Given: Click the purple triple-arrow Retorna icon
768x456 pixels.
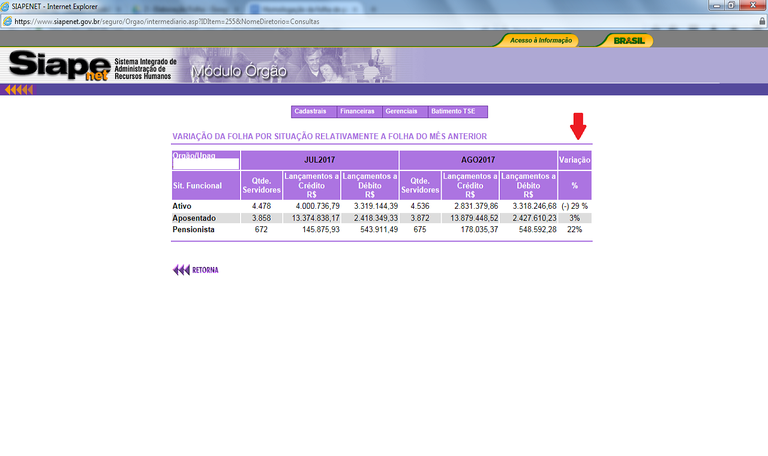Looking at the screenshot, I should coord(181,270).
